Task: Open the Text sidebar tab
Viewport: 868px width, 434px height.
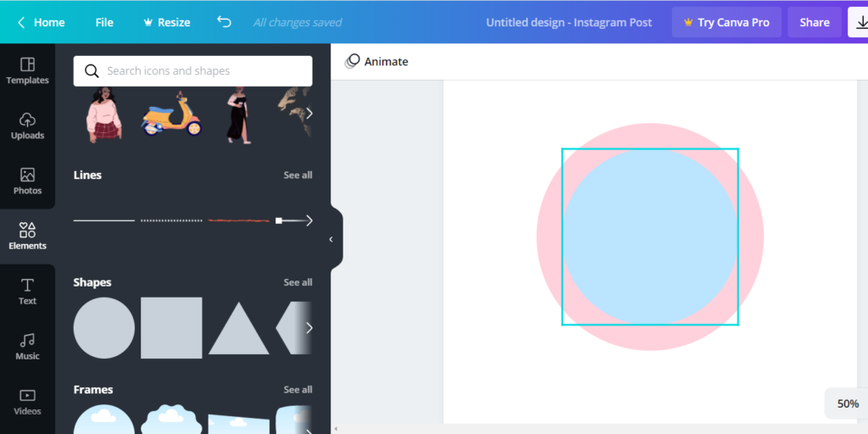Action: tap(27, 292)
